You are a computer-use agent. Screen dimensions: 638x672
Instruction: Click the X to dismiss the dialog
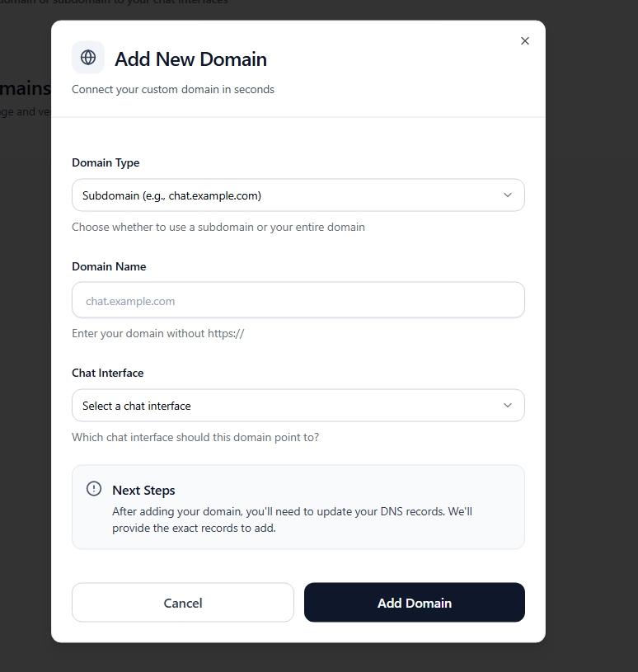pos(524,40)
